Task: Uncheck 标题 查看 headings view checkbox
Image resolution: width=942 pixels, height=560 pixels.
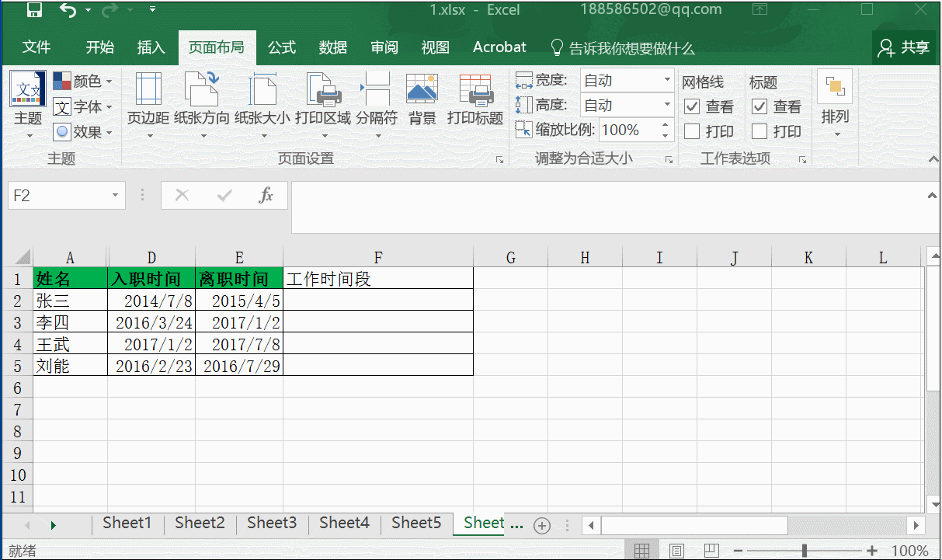Action: click(760, 107)
